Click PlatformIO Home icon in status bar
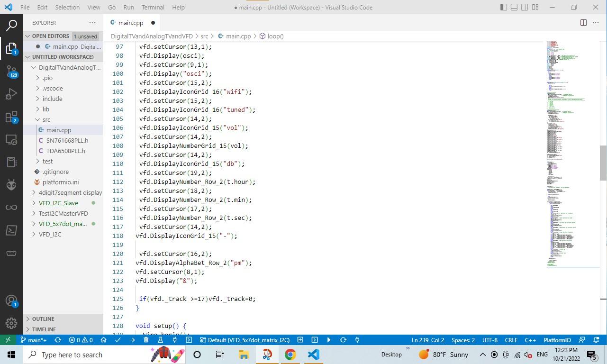Screen dimensions: 607x364 (103, 340)
